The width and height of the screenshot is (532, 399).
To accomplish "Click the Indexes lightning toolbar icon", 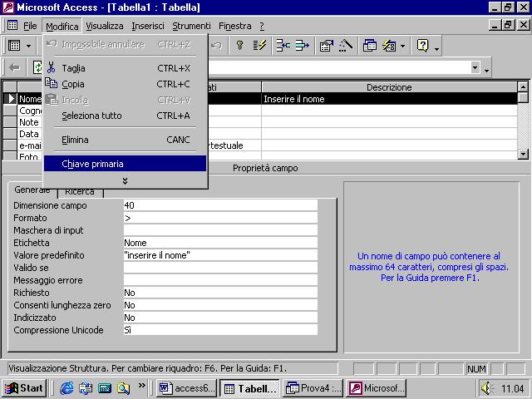I will point(259,46).
